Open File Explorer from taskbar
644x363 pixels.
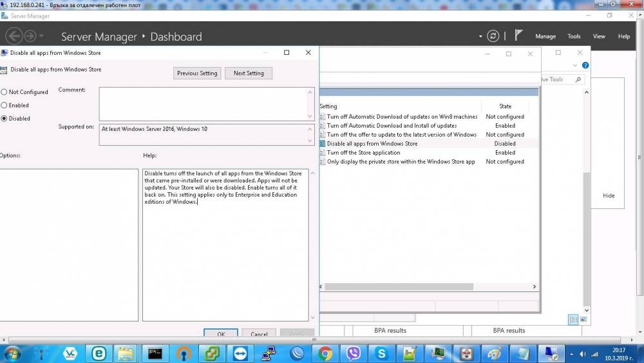(126, 353)
